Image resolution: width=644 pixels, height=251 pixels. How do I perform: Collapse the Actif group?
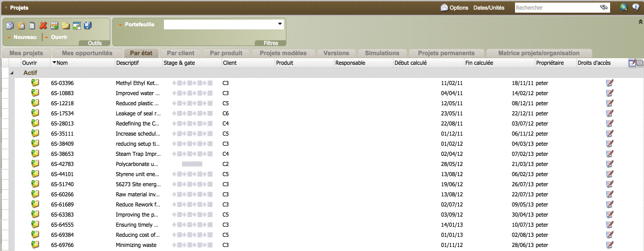pyautogui.click(x=12, y=73)
